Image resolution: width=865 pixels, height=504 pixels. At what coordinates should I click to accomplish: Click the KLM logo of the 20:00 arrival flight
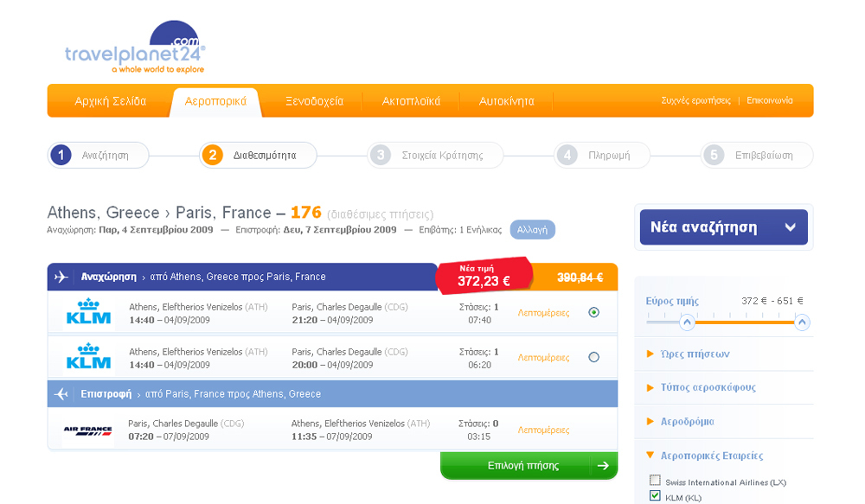[x=89, y=357]
